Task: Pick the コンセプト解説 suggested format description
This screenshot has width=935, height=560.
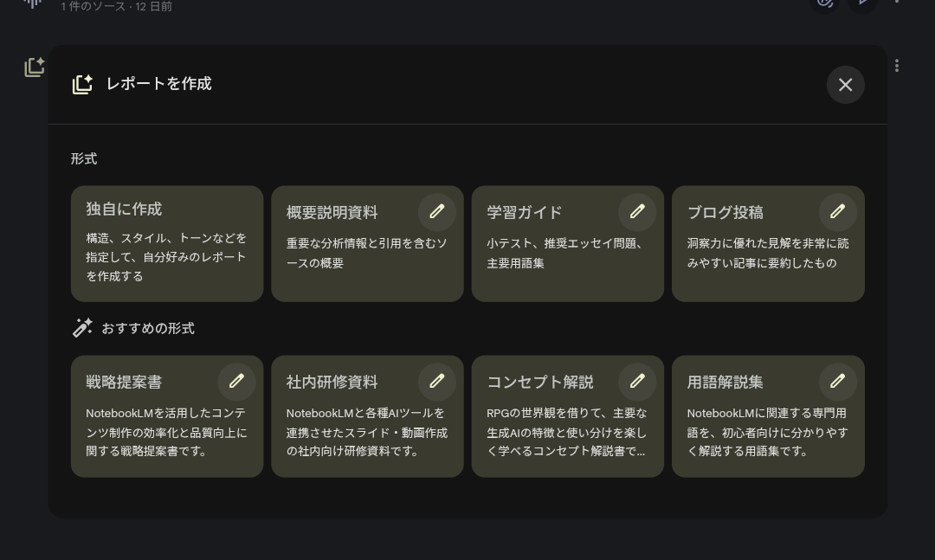Action: 567,432
